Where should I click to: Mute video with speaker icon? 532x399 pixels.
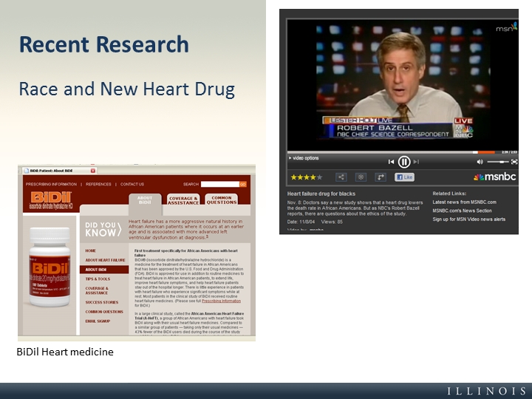480,162
